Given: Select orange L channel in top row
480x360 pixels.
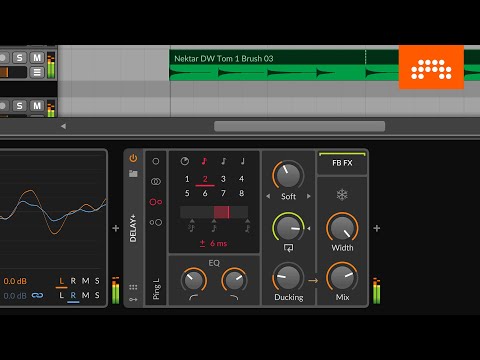Looking at the screenshot, I should click(61, 281).
